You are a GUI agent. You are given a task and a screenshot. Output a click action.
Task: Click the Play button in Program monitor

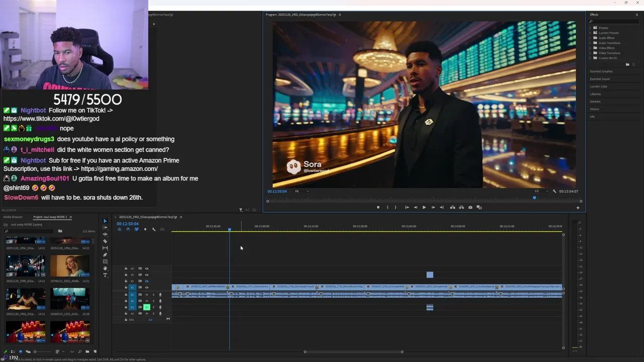tap(424, 207)
